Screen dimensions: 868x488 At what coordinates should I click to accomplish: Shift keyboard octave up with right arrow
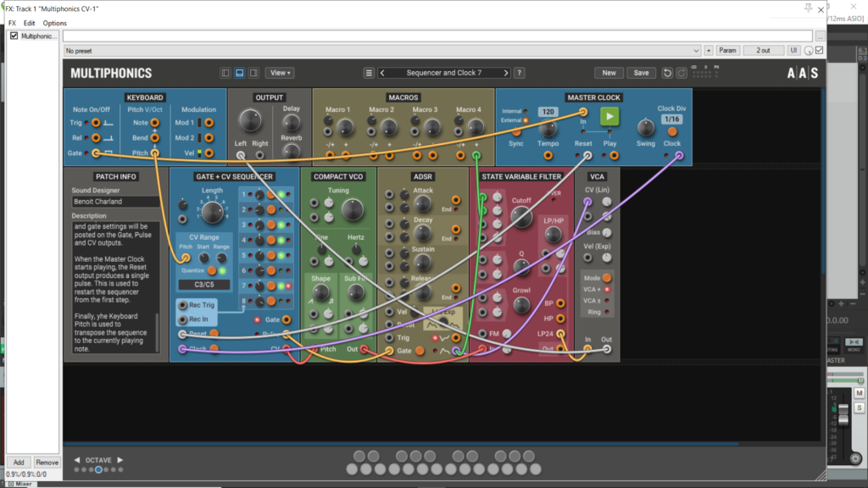(120, 460)
